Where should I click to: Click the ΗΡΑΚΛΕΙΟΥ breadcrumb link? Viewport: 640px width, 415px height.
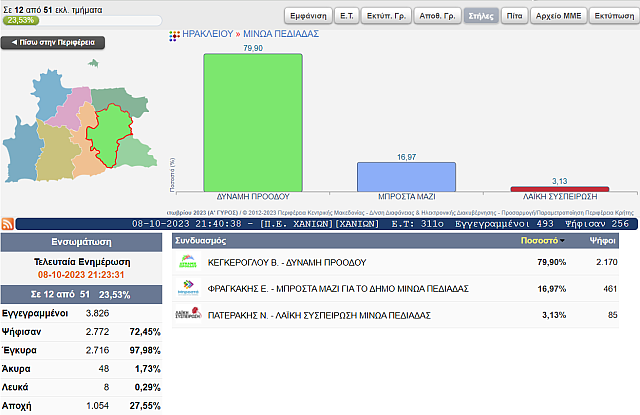tap(207, 33)
